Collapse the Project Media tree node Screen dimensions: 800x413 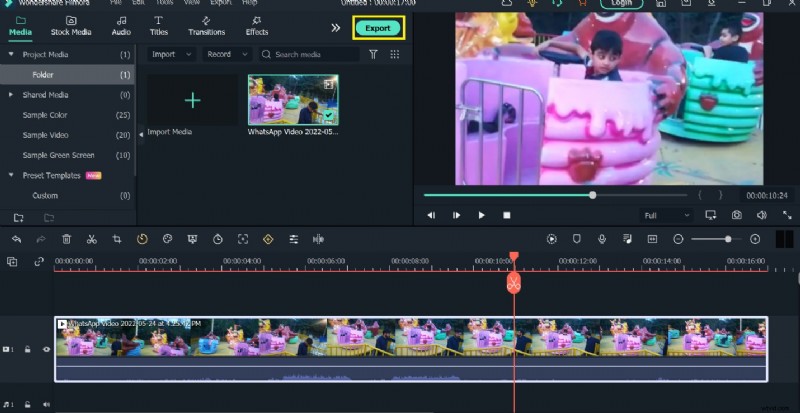(11, 54)
